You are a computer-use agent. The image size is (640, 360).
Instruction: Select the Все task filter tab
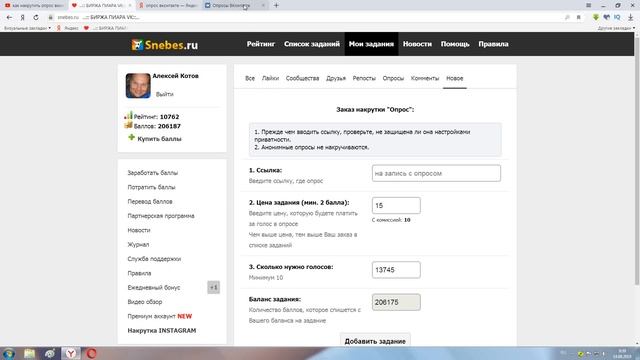tap(250, 78)
